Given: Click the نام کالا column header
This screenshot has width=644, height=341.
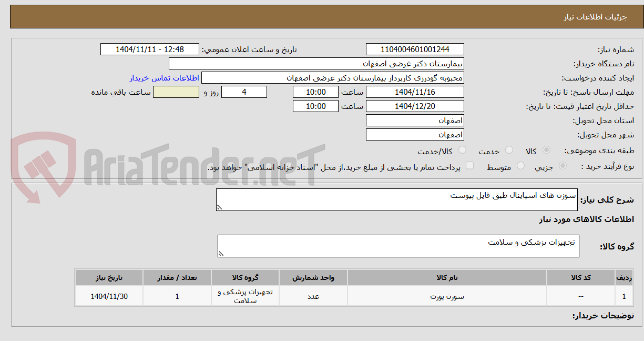Looking at the screenshot, I should pos(447,278).
